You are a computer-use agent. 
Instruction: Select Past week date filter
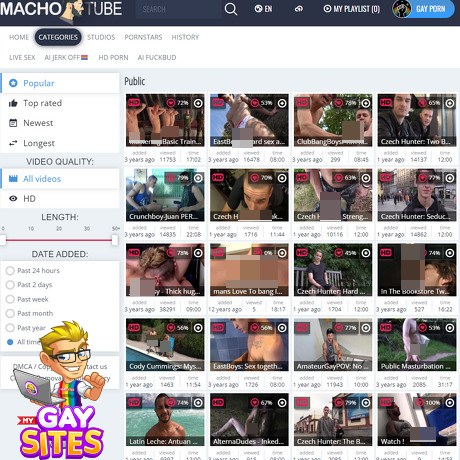(x=27, y=299)
